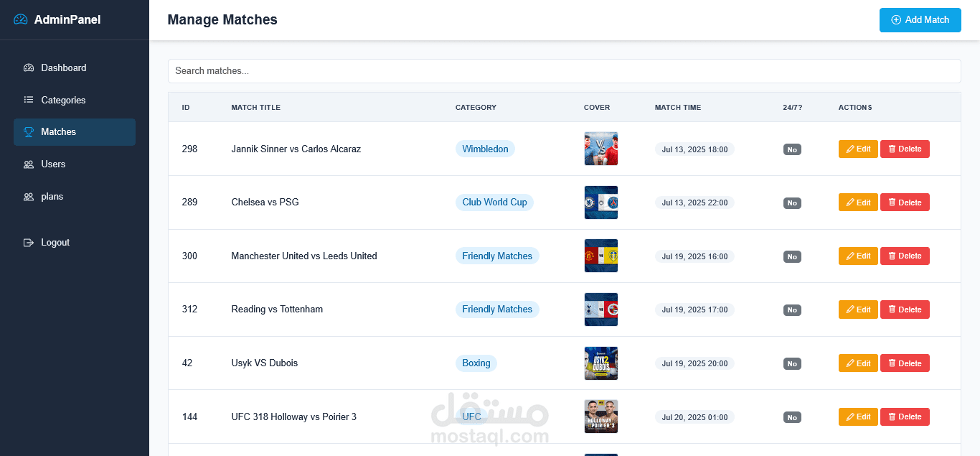Click the MATCH TITLE column header
The height and width of the screenshot is (456, 980).
255,108
